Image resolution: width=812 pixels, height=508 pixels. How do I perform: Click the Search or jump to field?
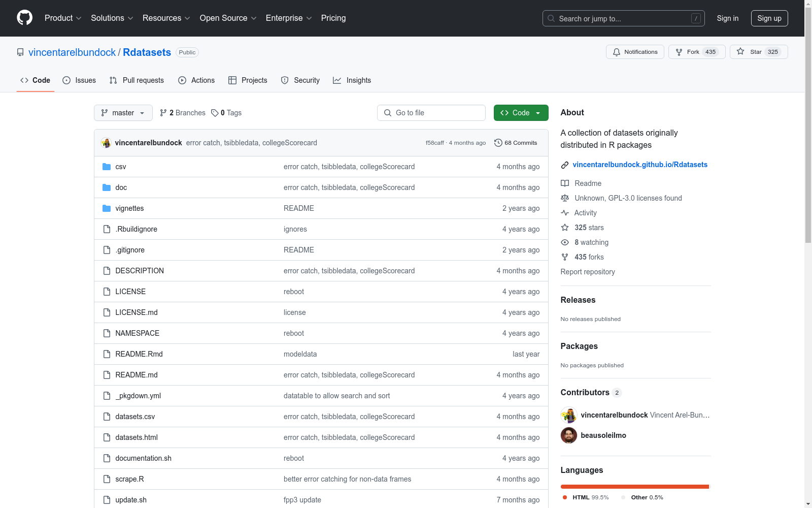pos(624,18)
